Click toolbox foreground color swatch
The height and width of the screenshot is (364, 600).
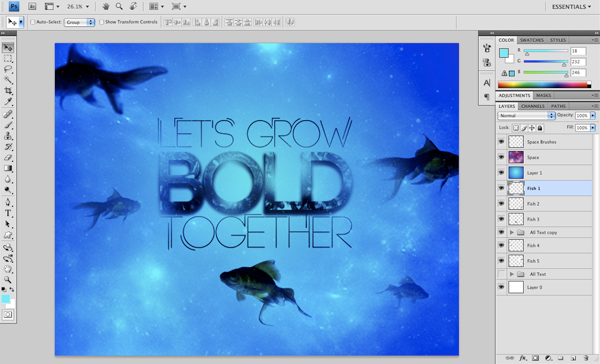[6, 299]
